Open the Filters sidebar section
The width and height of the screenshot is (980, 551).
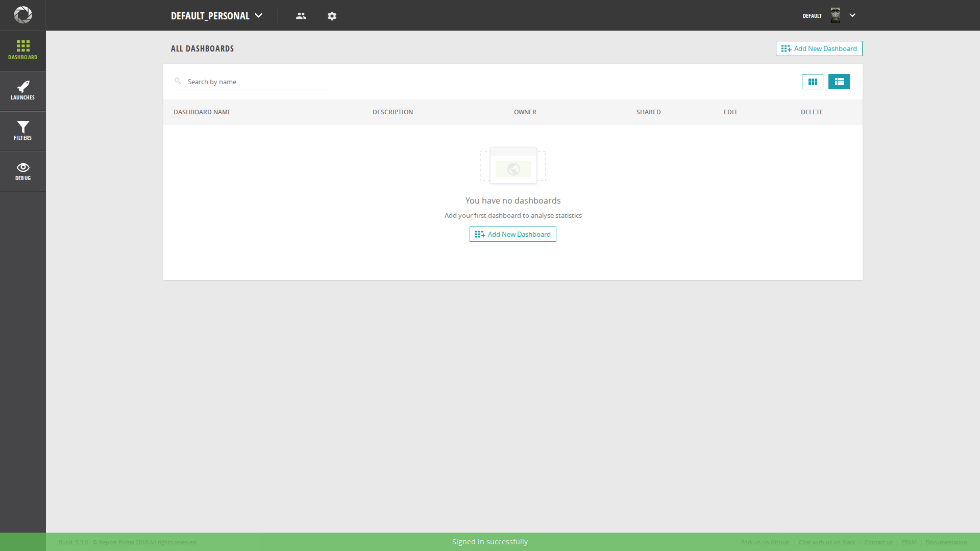click(x=23, y=131)
